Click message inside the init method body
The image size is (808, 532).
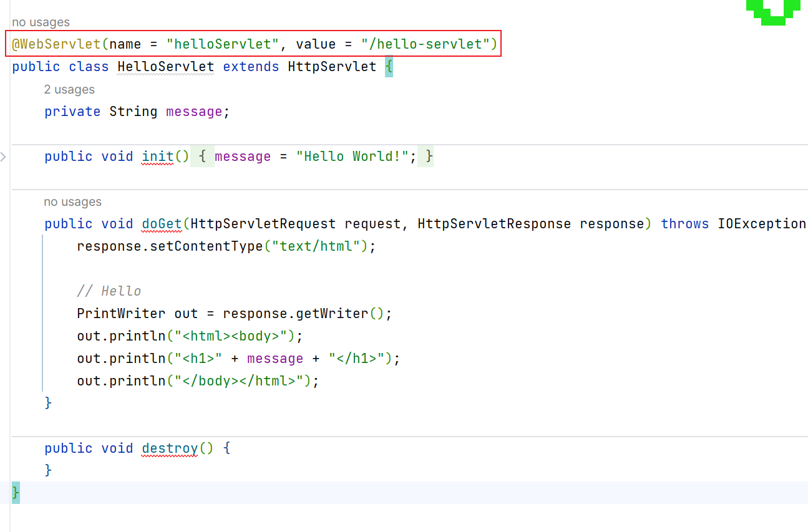click(x=243, y=157)
